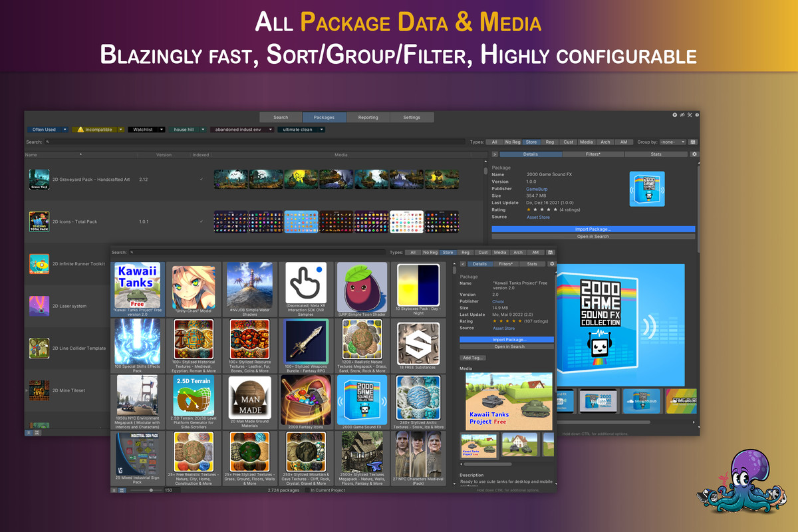Click the settings gear icon in back window details

(x=695, y=154)
